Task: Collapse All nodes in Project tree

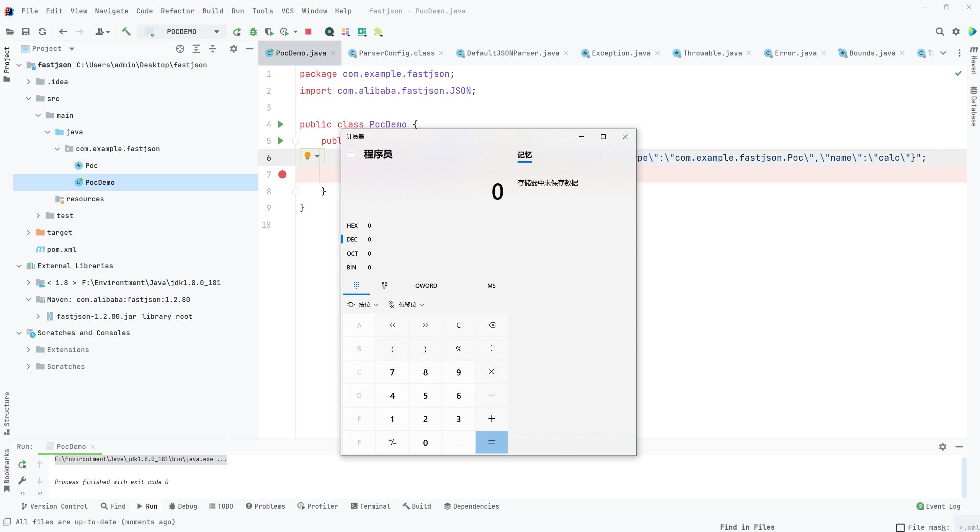Action: click(x=212, y=49)
